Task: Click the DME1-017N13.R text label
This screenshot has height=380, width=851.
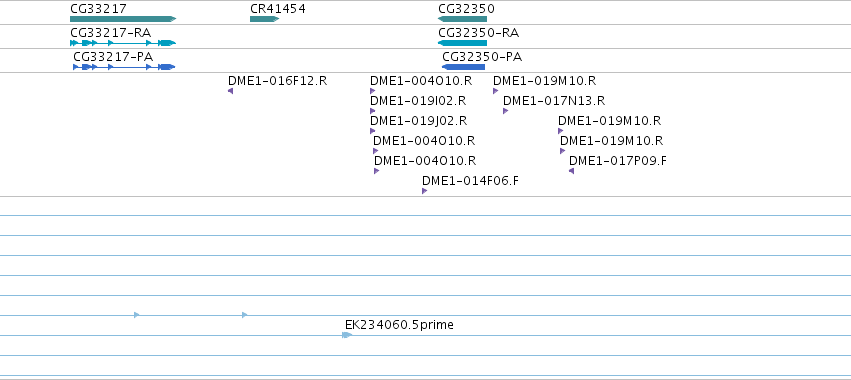Action: (x=554, y=100)
